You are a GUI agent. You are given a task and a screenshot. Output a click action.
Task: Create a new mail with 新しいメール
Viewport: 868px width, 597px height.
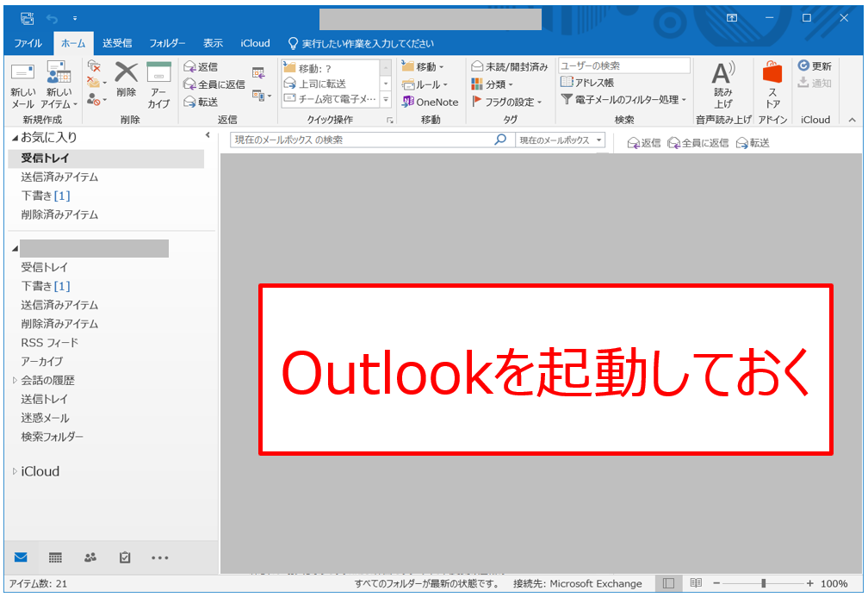pos(22,84)
